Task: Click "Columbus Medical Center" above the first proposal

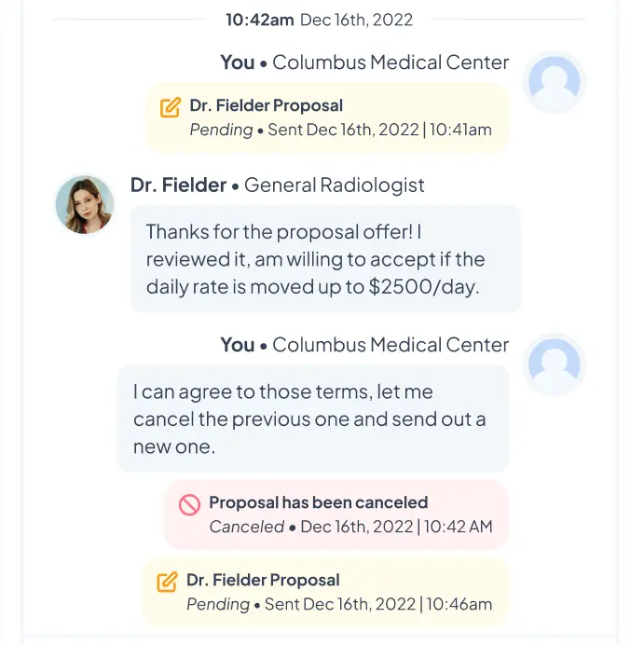Action: click(x=391, y=62)
